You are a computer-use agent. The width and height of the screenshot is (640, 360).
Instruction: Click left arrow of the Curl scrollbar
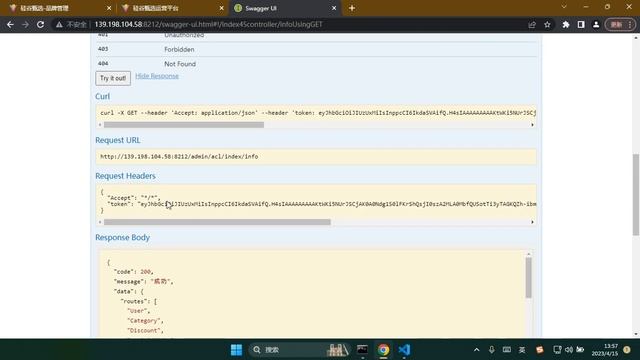[100, 125]
